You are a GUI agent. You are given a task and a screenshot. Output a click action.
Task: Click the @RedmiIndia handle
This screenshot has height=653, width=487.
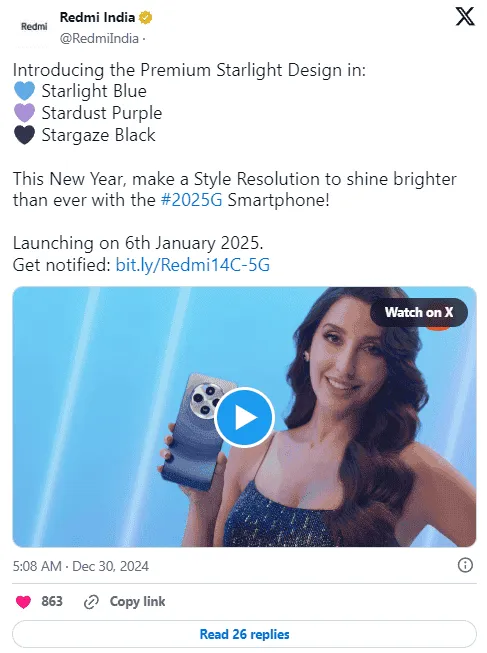point(99,38)
